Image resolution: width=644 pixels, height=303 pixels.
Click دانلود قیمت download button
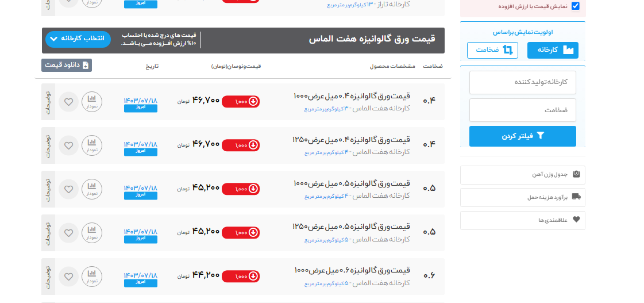[67, 66]
